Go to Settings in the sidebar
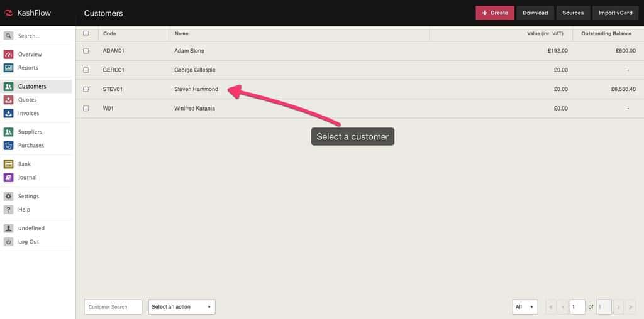The width and height of the screenshot is (644, 319). 28,197
